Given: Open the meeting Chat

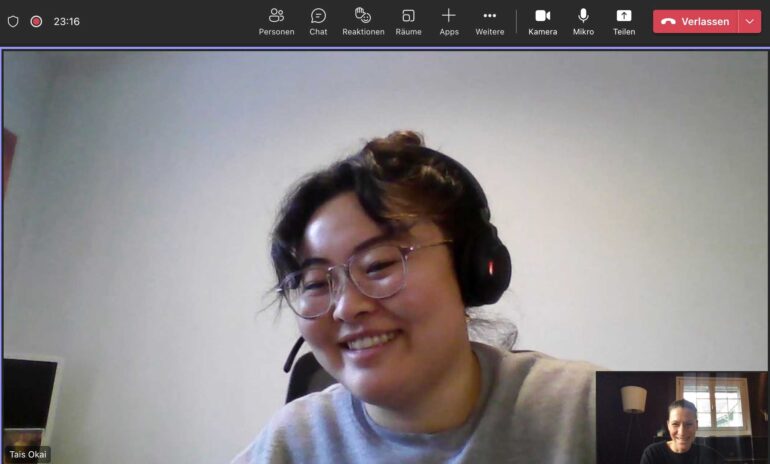Looking at the screenshot, I should point(318,21).
